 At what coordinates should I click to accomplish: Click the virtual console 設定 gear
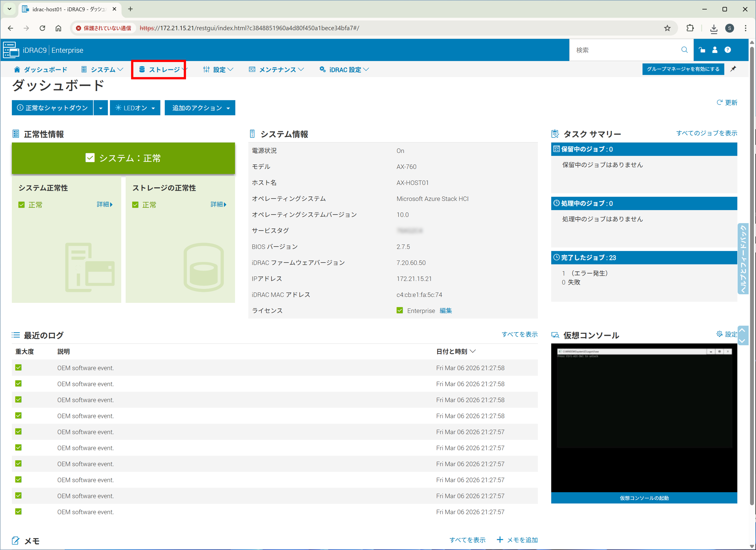coord(719,334)
